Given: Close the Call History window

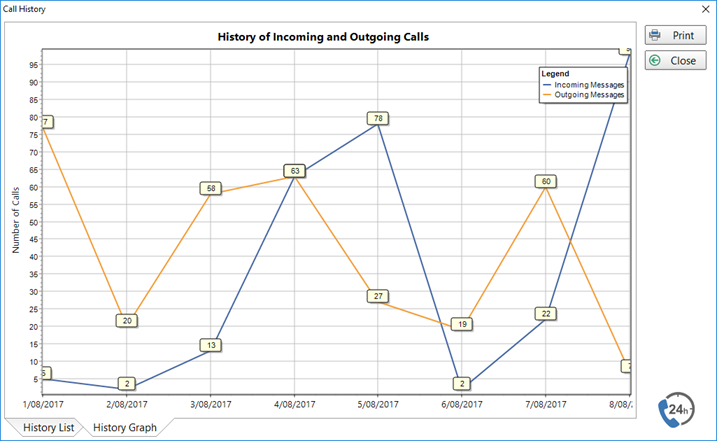Looking at the screenshot, I should (705, 9).
